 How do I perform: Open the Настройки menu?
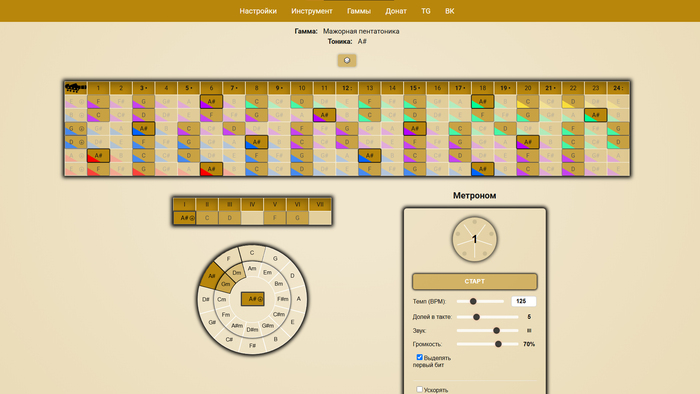[x=258, y=11]
